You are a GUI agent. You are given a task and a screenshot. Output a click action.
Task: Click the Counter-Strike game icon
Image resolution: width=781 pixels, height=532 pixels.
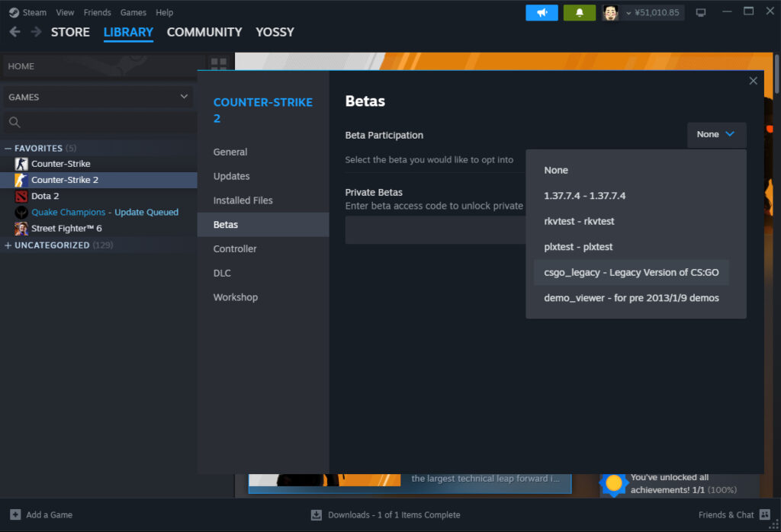pos(21,164)
